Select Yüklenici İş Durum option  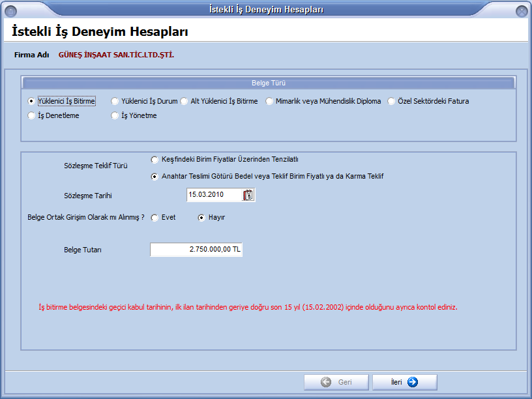tap(115, 101)
